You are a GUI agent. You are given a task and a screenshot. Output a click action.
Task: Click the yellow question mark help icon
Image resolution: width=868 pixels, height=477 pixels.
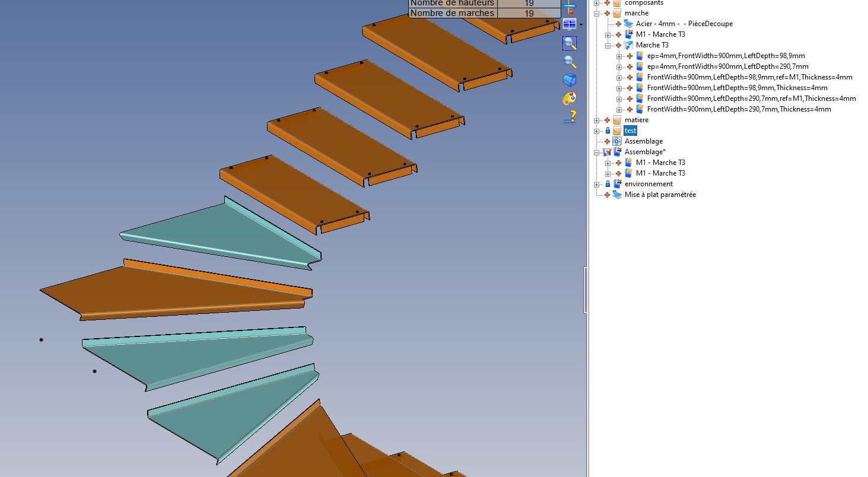click(570, 116)
